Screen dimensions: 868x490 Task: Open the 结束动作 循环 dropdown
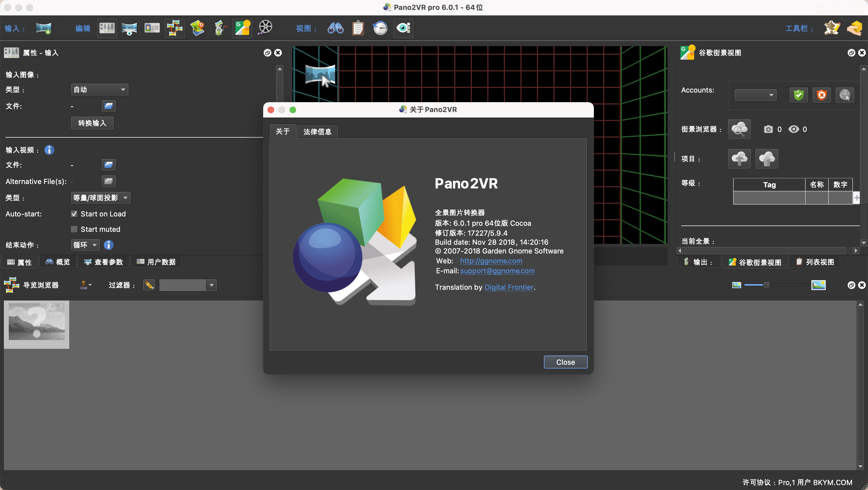pyautogui.click(x=85, y=245)
